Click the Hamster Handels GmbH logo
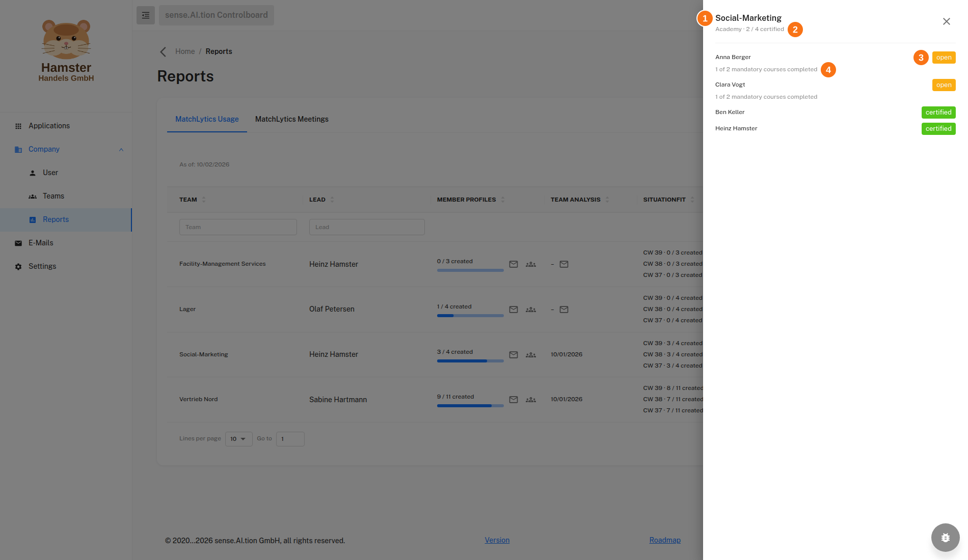968x560 pixels. (66, 51)
